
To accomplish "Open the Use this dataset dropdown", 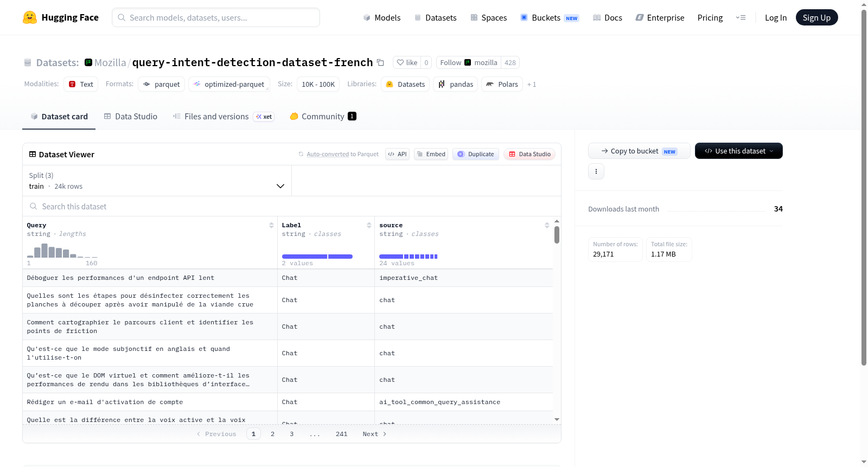I will tap(738, 151).
